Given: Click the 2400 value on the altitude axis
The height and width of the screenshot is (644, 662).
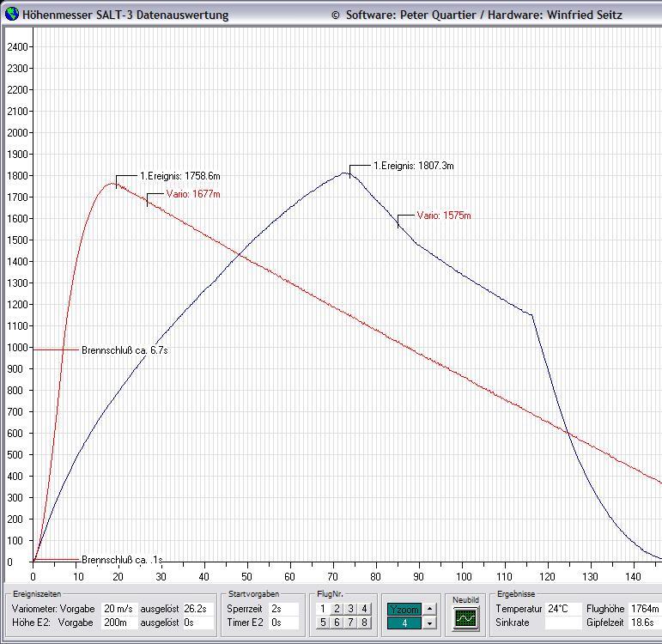Looking at the screenshot, I should 17,47.
